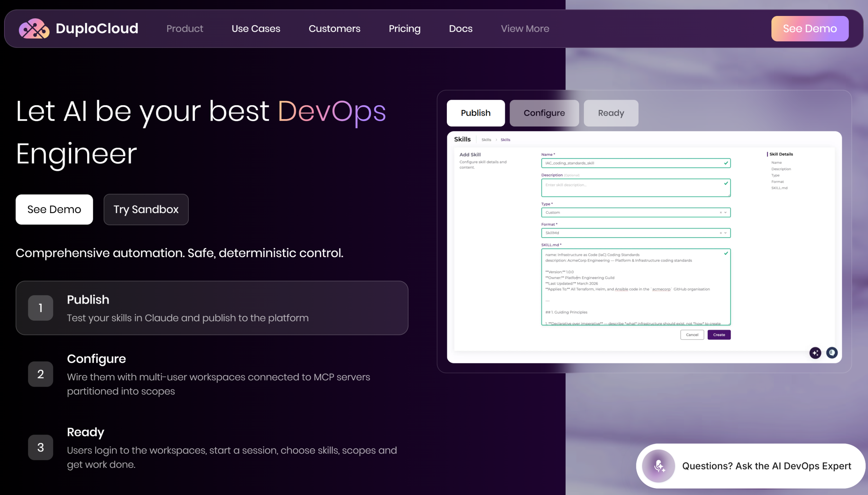Click the DuploCloud brand name text
Image resolution: width=868 pixels, height=495 pixels.
[x=97, y=28]
